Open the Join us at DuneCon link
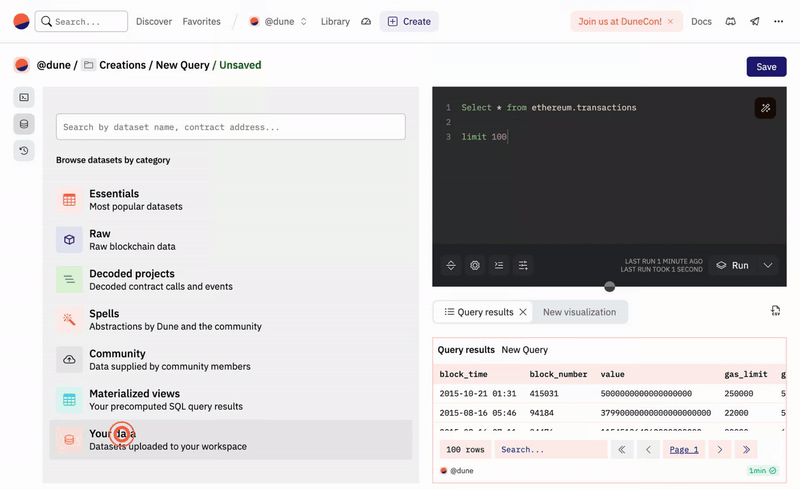This screenshot has width=800, height=489. click(x=619, y=21)
